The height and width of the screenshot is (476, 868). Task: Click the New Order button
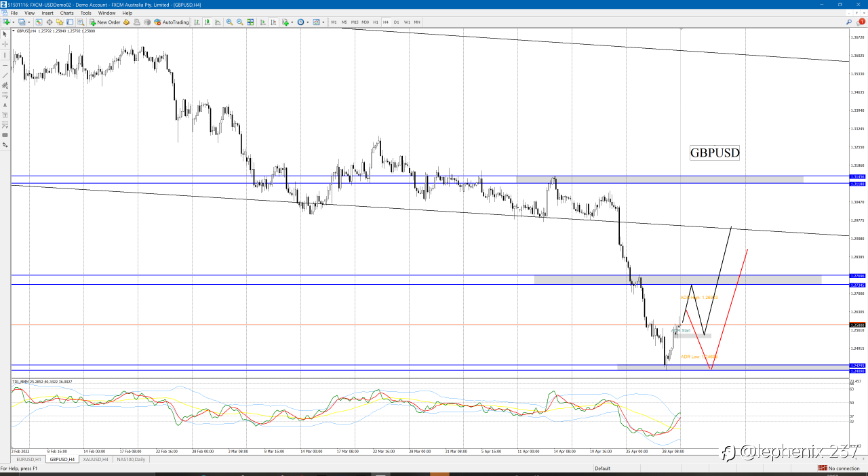coord(104,22)
